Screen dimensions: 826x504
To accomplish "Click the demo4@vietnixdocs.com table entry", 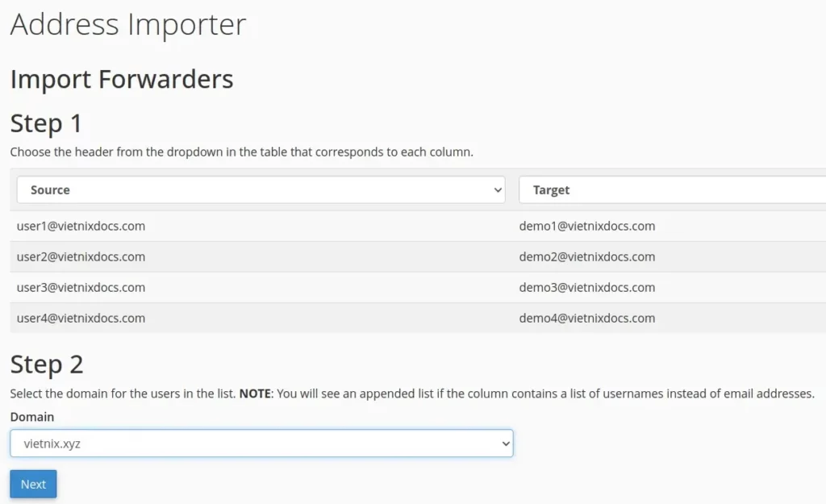I will tap(586, 318).
